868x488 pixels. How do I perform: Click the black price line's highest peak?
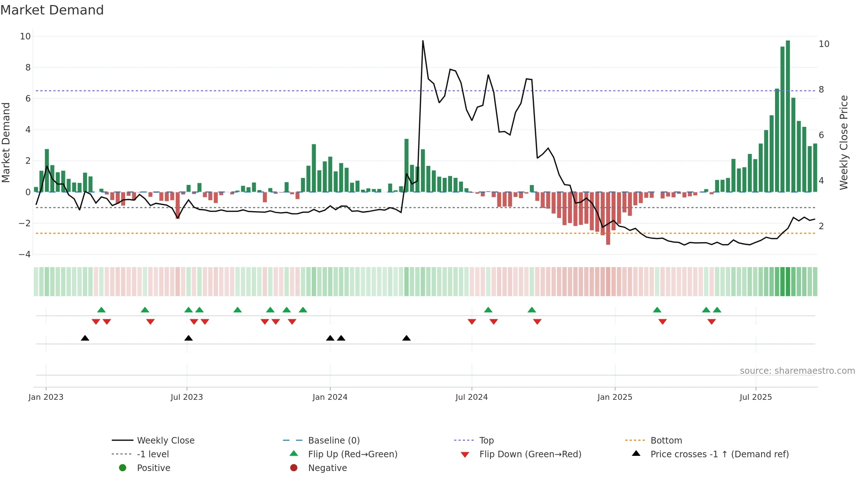(x=423, y=41)
